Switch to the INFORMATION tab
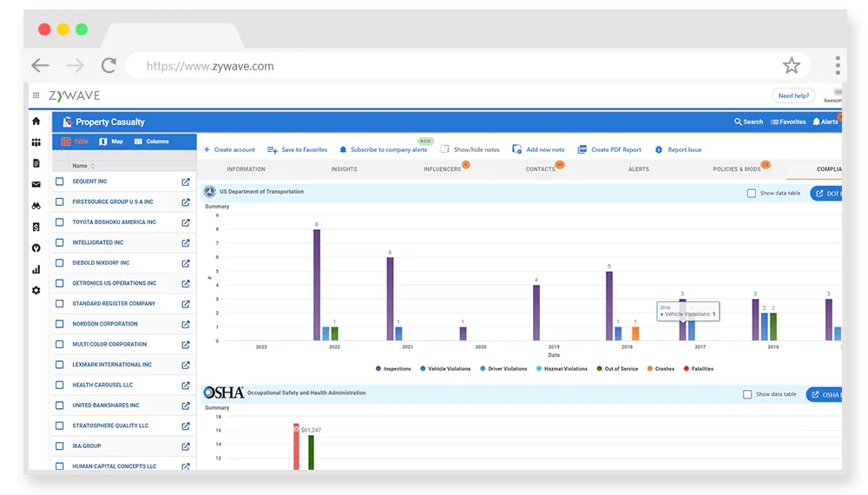Viewport: 868px width, 495px height. 246,168
